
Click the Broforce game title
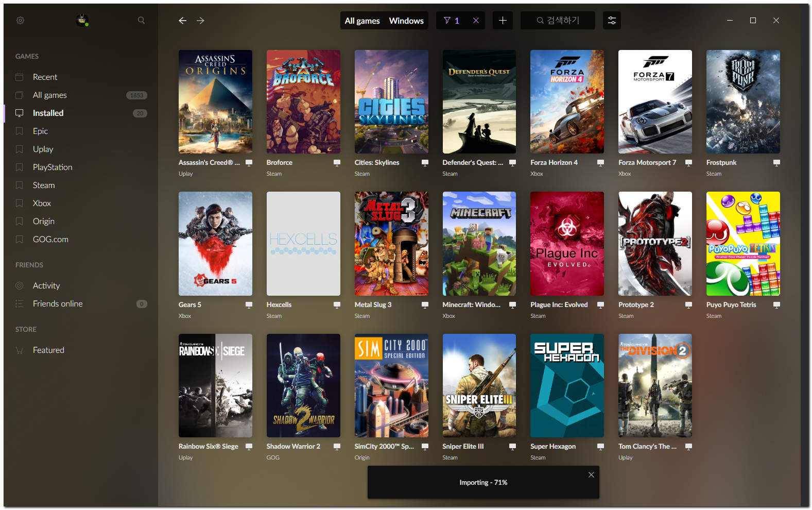point(279,163)
